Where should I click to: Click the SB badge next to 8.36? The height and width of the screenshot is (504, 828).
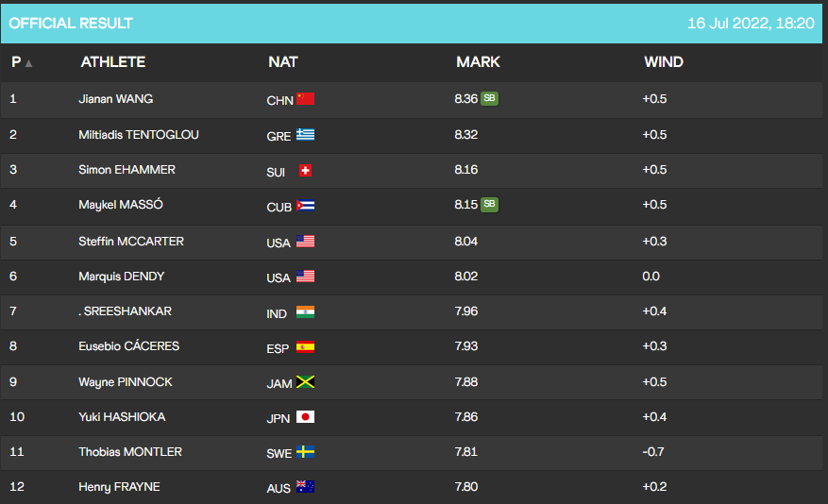coord(489,98)
